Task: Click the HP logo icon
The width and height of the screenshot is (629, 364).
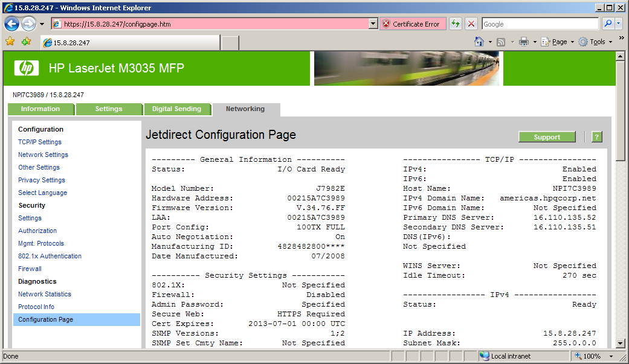Action: coord(27,68)
